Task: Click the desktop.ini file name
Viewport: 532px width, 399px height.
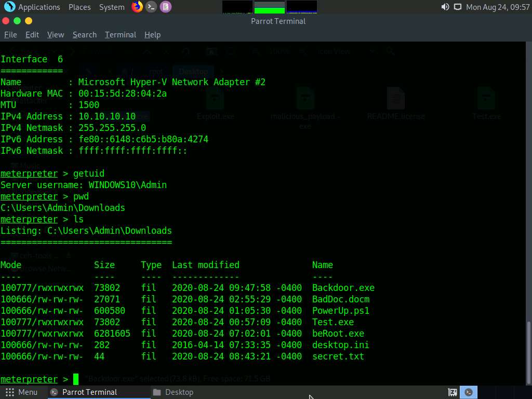Action: 341,345
